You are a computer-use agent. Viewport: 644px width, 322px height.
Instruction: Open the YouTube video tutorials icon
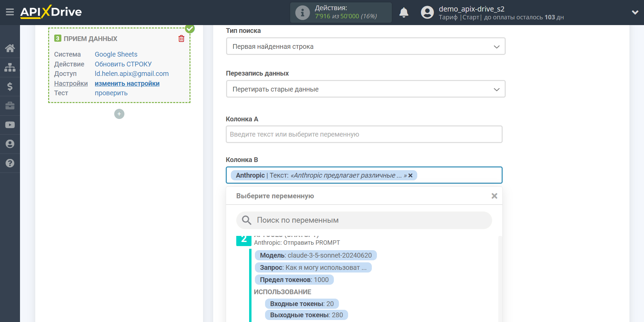(10, 125)
